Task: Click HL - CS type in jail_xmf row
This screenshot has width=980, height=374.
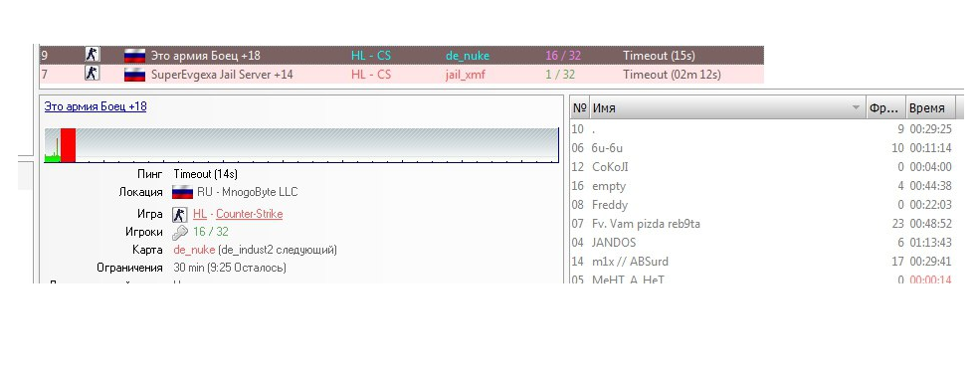Action: [x=371, y=75]
